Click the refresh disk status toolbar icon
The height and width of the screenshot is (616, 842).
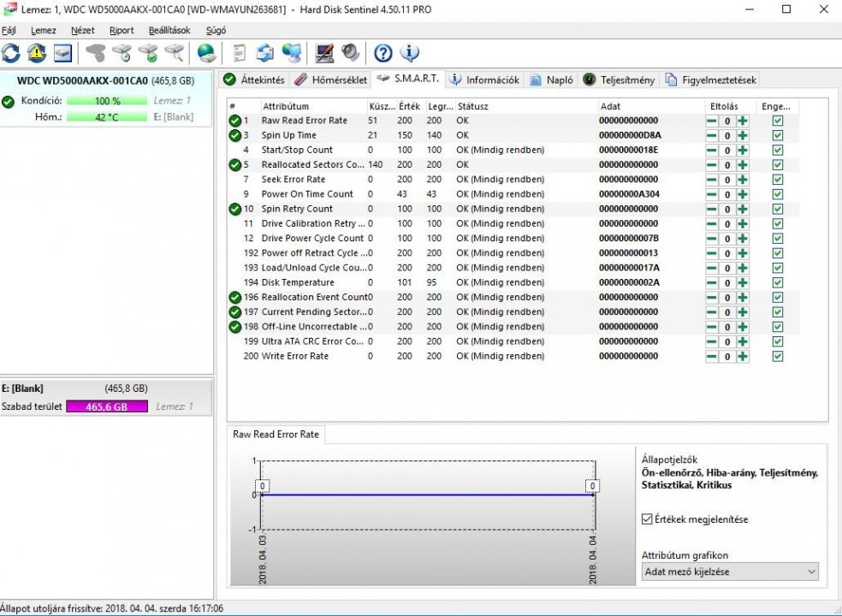point(10,53)
